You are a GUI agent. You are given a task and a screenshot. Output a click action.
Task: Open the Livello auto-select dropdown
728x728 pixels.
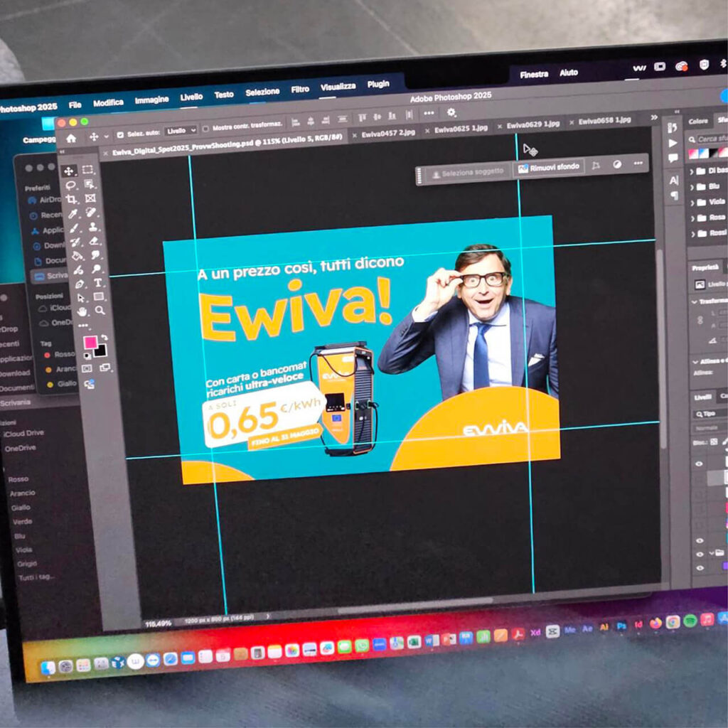181,131
